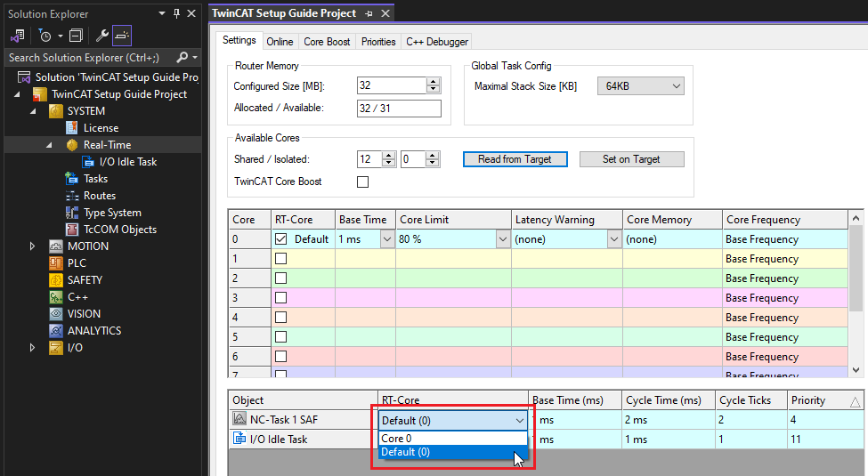
Task: Uncheck the RT-Core checkbox for core 0
Action: pyautogui.click(x=281, y=239)
